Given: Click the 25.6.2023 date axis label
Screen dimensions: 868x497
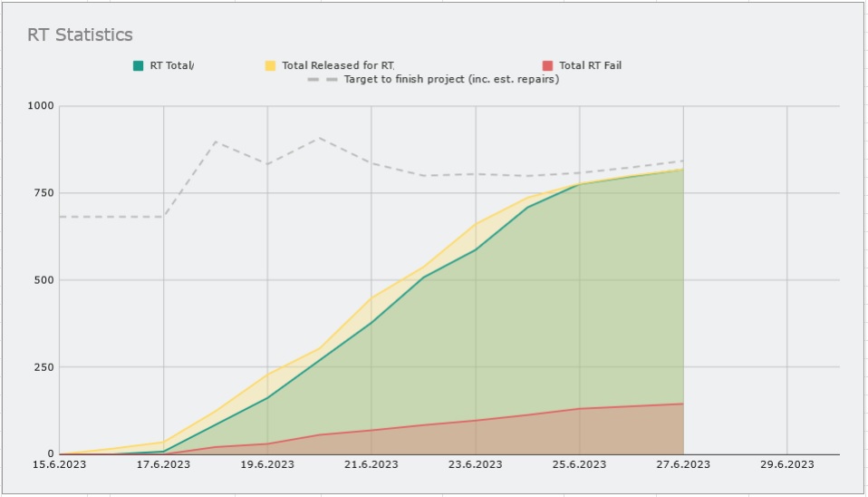Looking at the screenshot, I should pos(579,464).
